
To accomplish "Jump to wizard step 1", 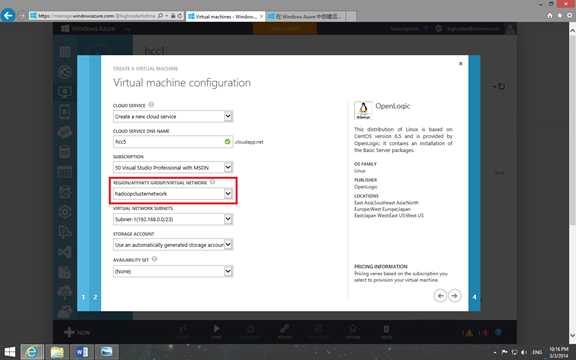I will tap(83, 297).
